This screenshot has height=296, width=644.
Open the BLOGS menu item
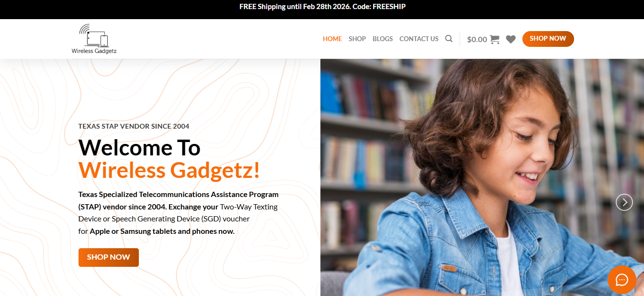point(383,39)
